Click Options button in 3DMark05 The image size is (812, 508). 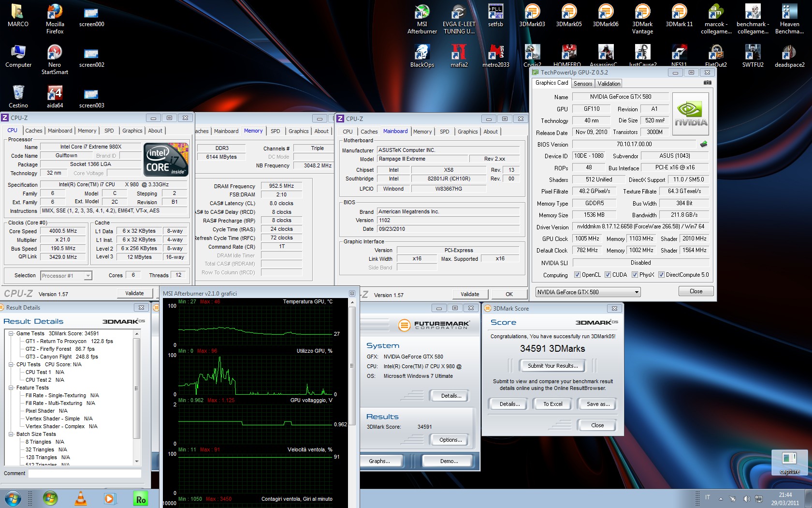pyautogui.click(x=450, y=440)
